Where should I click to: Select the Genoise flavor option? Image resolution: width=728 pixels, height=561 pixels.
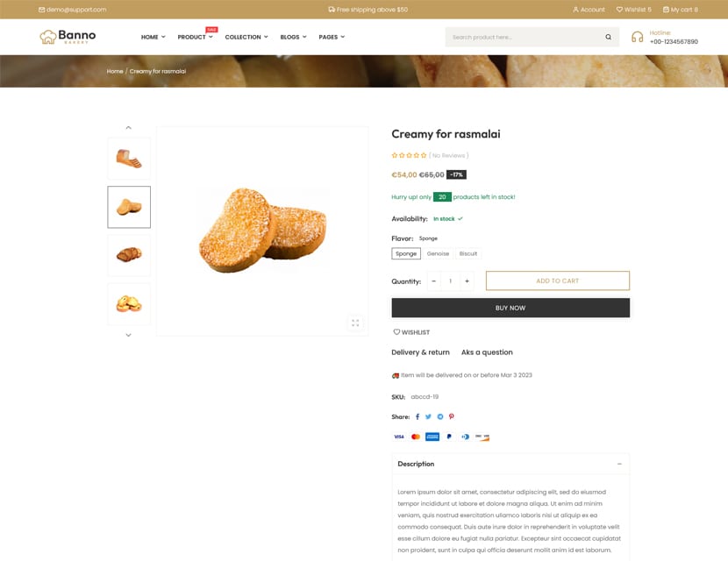[x=438, y=253]
